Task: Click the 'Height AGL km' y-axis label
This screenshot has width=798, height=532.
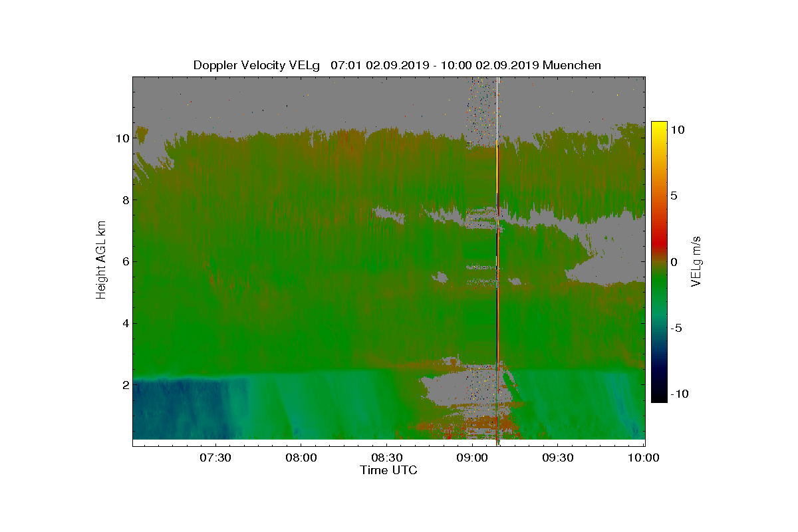Action: pyautogui.click(x=101, y=261)
